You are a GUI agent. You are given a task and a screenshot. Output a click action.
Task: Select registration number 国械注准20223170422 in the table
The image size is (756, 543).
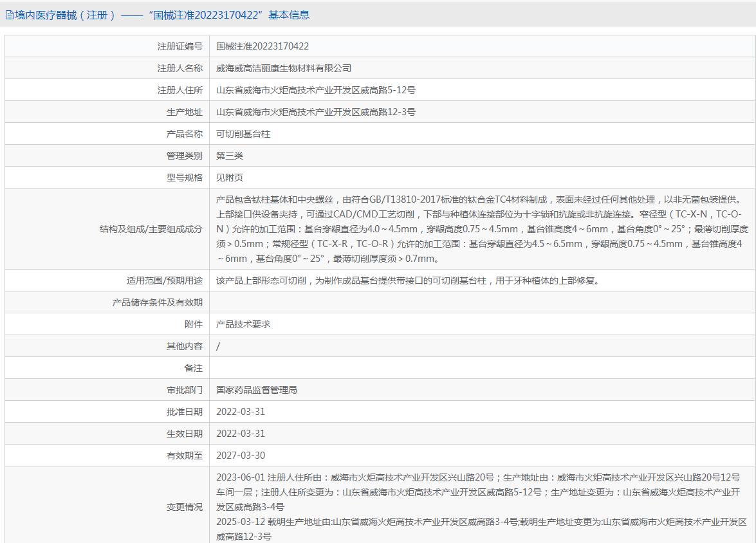point(263,46)
